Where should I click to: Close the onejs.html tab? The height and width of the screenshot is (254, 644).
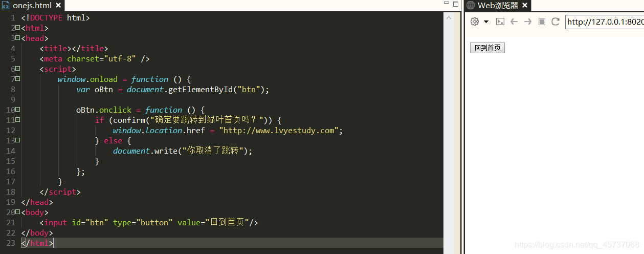pos(58,6)
